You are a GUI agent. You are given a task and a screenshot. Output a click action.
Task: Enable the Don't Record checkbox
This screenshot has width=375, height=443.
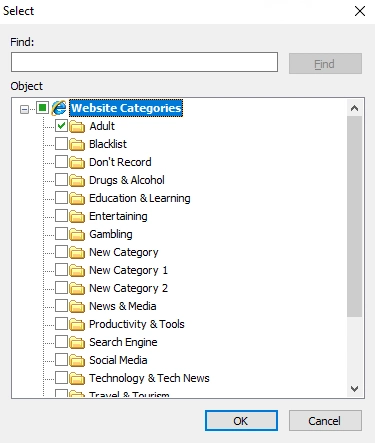pyautogui.click(x=61, y=162)
